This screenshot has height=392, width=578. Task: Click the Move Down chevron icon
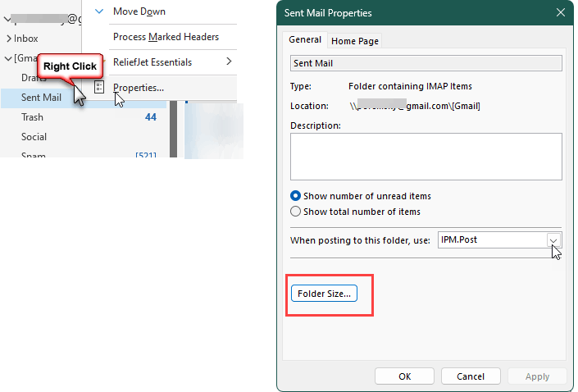pos(98,11)
